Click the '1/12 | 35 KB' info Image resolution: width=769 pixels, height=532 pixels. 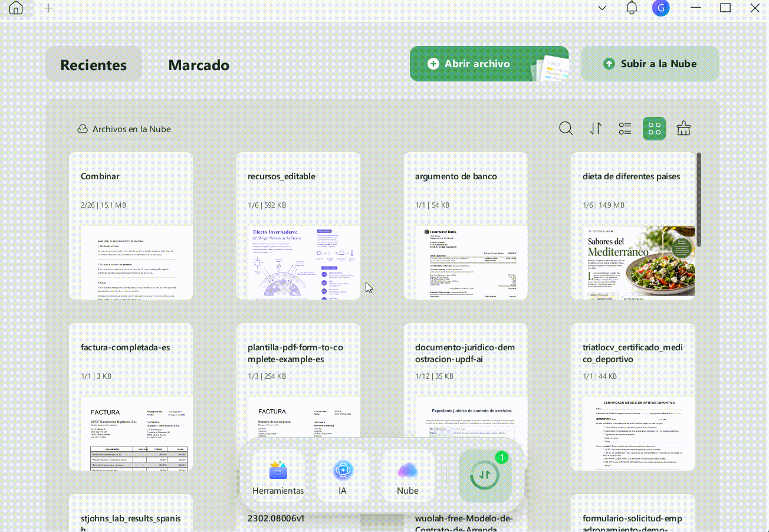434,376
